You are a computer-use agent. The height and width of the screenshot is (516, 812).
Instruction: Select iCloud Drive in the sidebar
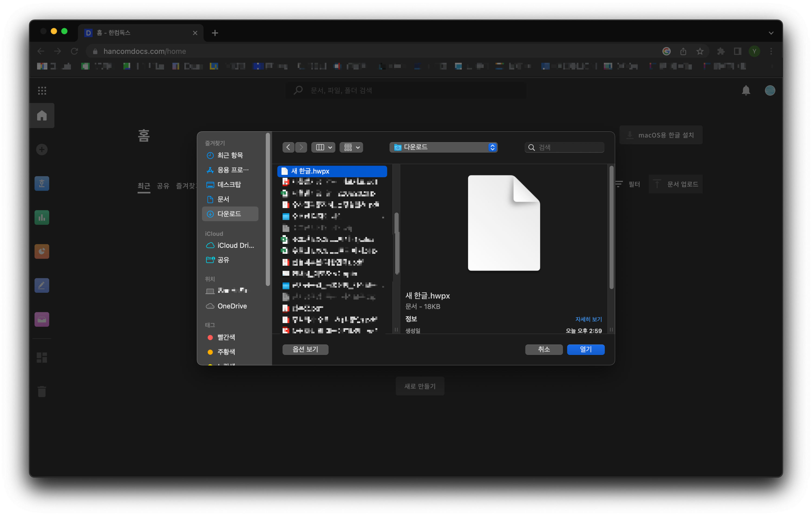point(235,245)
